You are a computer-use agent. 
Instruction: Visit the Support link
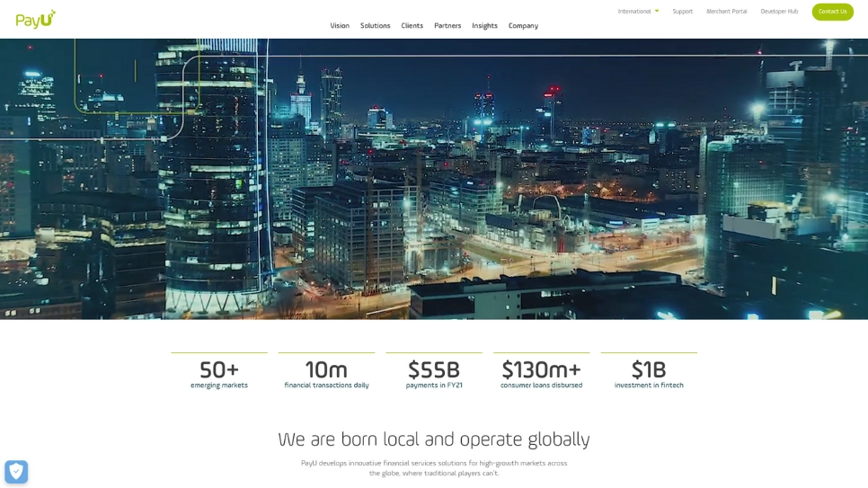(x=682, y=12)
